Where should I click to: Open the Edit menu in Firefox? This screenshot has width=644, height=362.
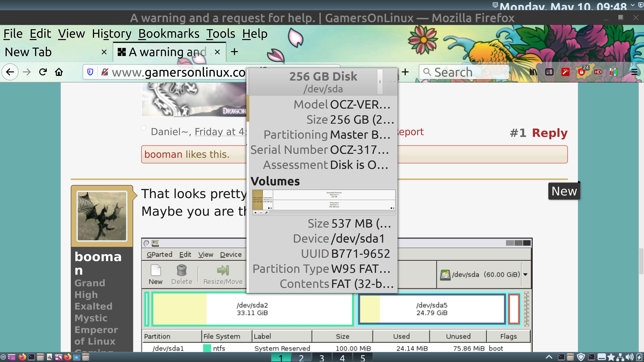tap(40, 34)
